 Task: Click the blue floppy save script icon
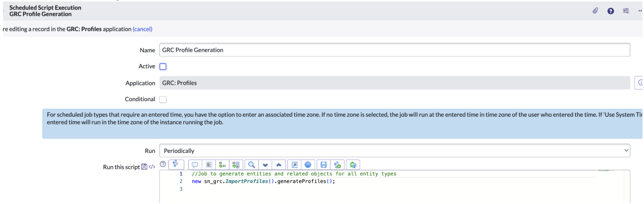coord(324,165)
